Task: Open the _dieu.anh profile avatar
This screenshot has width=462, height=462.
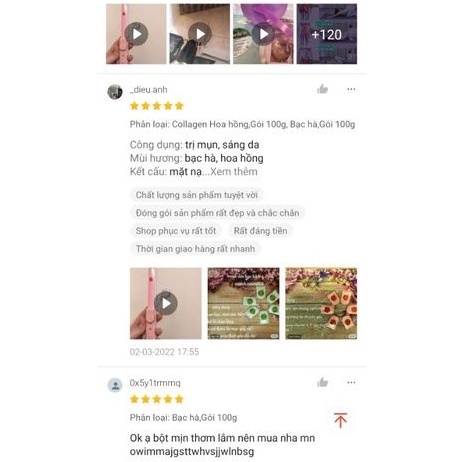Action: 115,92
